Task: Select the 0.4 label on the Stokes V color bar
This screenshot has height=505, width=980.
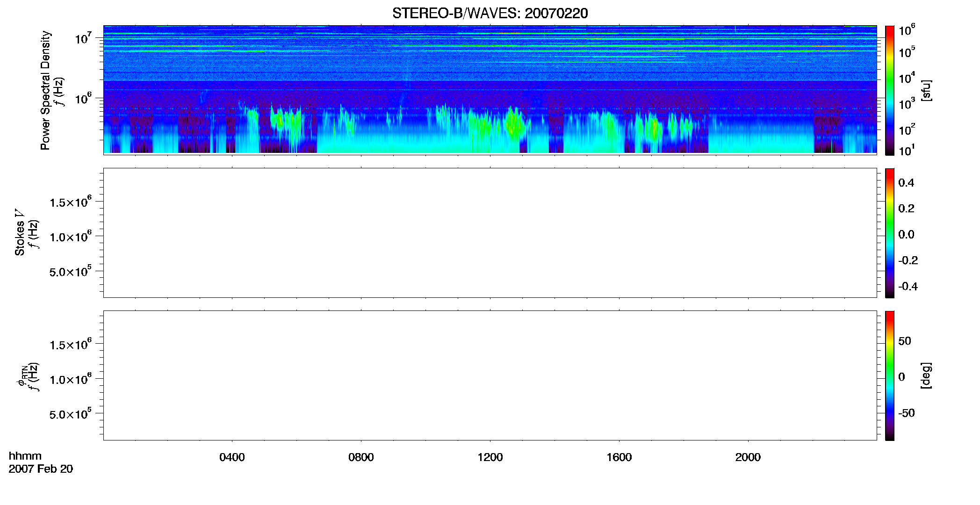Action: 906,183
